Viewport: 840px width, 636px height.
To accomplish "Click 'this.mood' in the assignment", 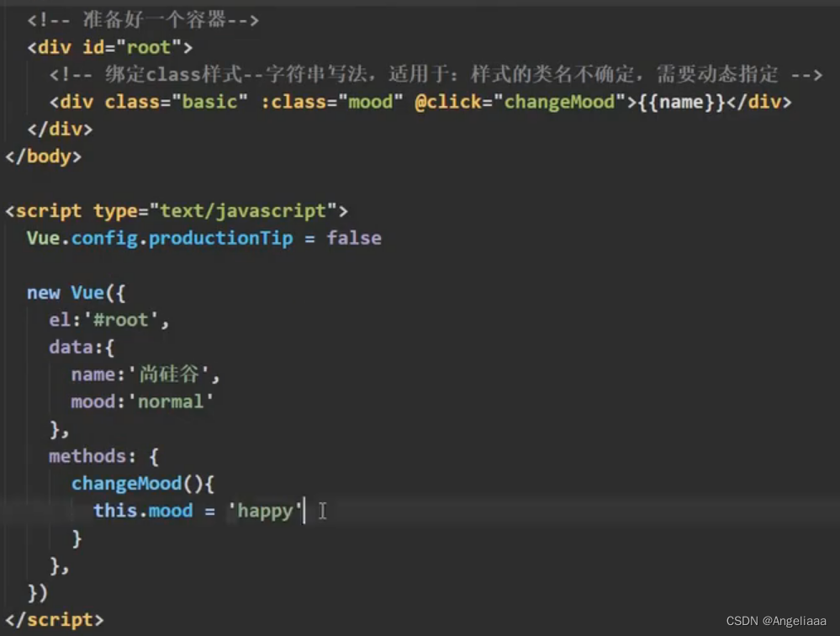I will pyautogui.click(x=143, y=511).
